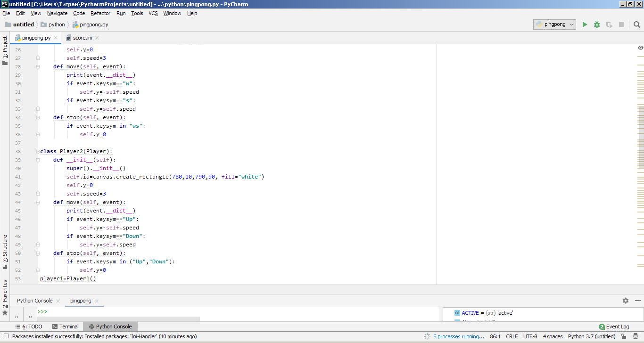Open the 2: Favorites side tool window
Viewport: 644px width, 343px height.
[5, 298]
